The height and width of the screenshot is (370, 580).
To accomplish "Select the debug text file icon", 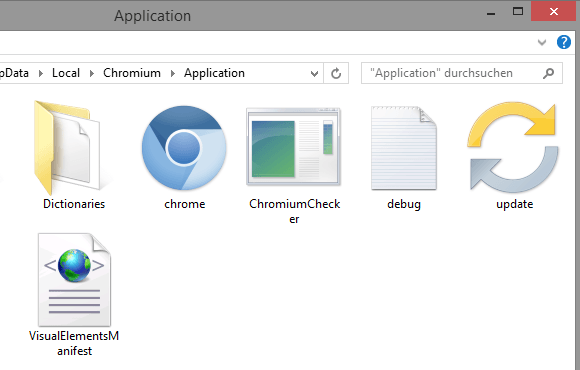I will [x=404, y=148].
